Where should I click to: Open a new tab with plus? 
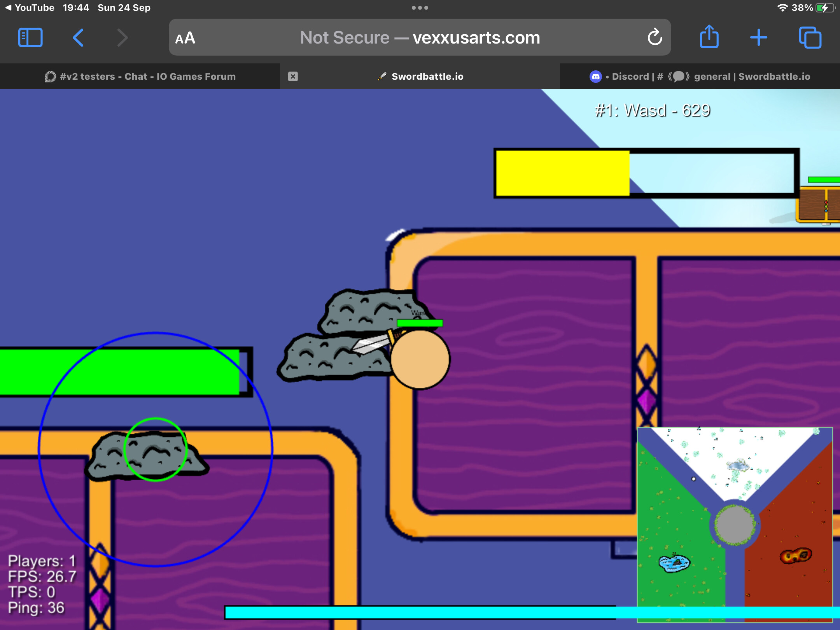[x=758, y=38]
